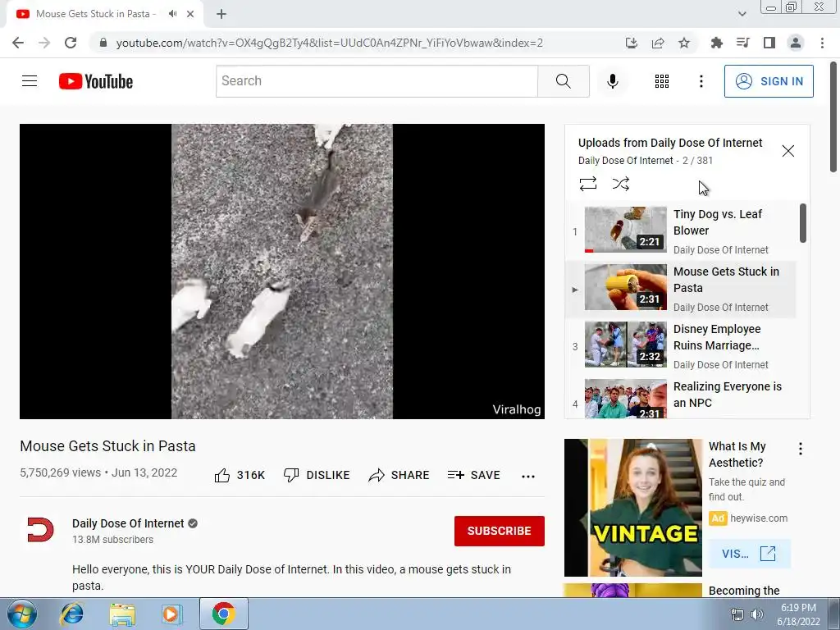Reload the page

71,43
